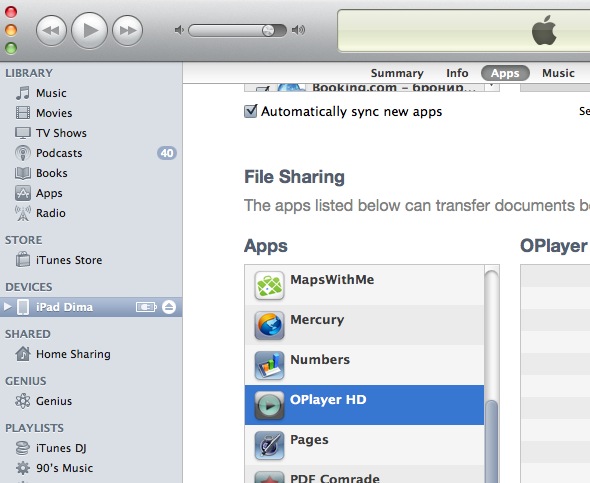Eject the iPad Dima device

coord(169,307)
